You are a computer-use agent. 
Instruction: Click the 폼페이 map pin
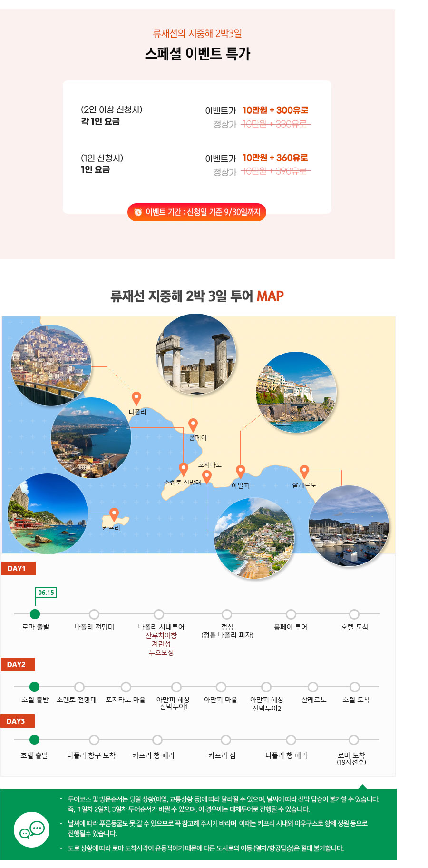tap(193, 424)
